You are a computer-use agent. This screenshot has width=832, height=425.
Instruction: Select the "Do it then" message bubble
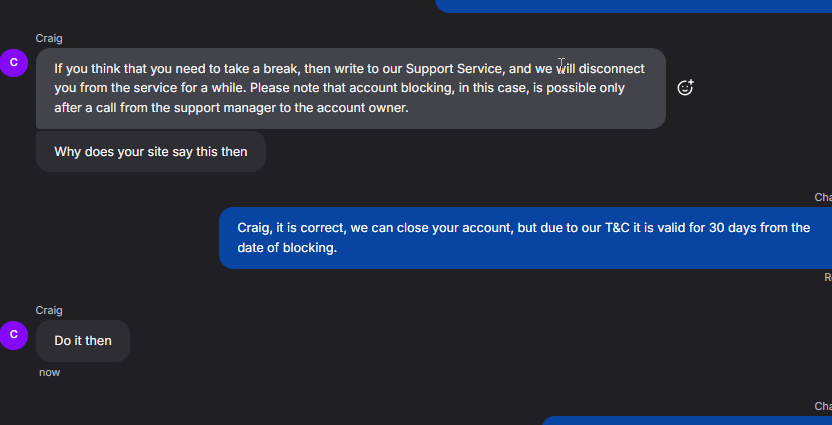click(83, 341)
